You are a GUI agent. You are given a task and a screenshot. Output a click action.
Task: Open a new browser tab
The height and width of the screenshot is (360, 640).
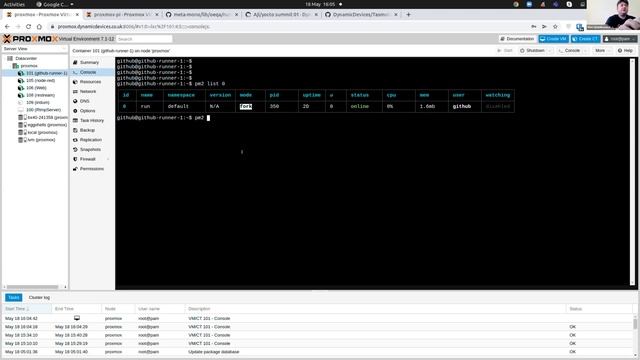tap(408, 14)
